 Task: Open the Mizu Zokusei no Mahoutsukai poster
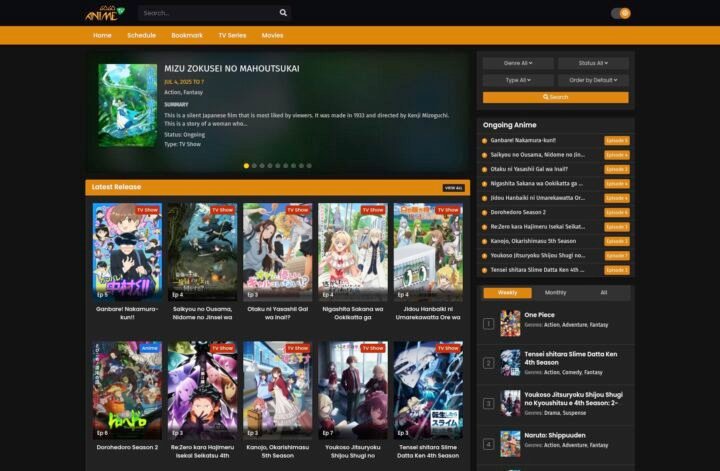click(x=127, y=106)
